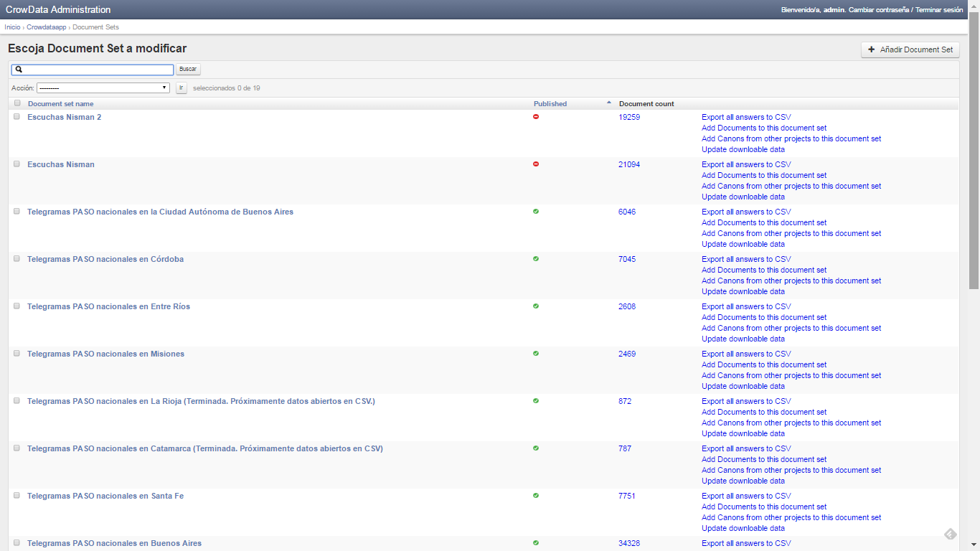Click document count 7045

tap(627, 259)
